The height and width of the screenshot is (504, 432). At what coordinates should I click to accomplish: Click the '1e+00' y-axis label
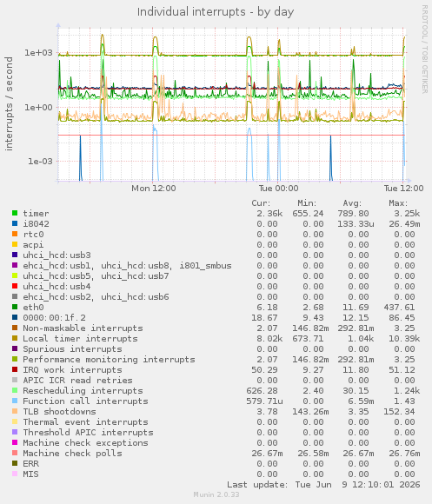[38, 107]
